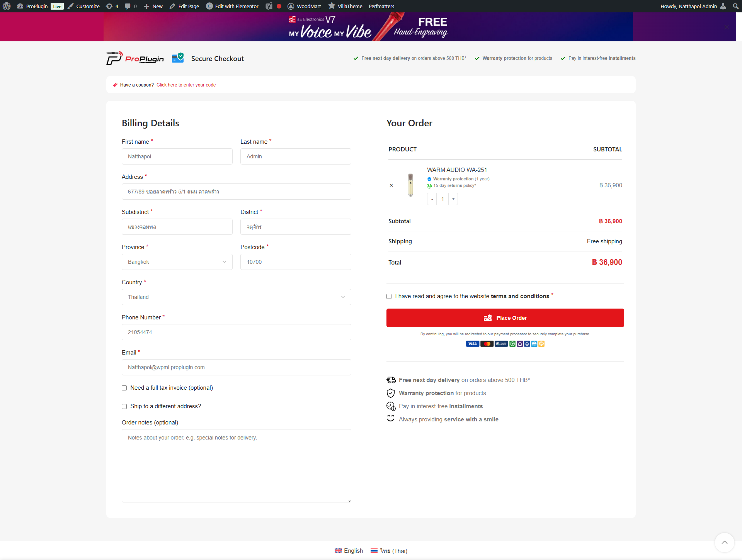Open the Perfmatters menu
The width and height of the screenshot is (742, 560).
pos(381,6)
